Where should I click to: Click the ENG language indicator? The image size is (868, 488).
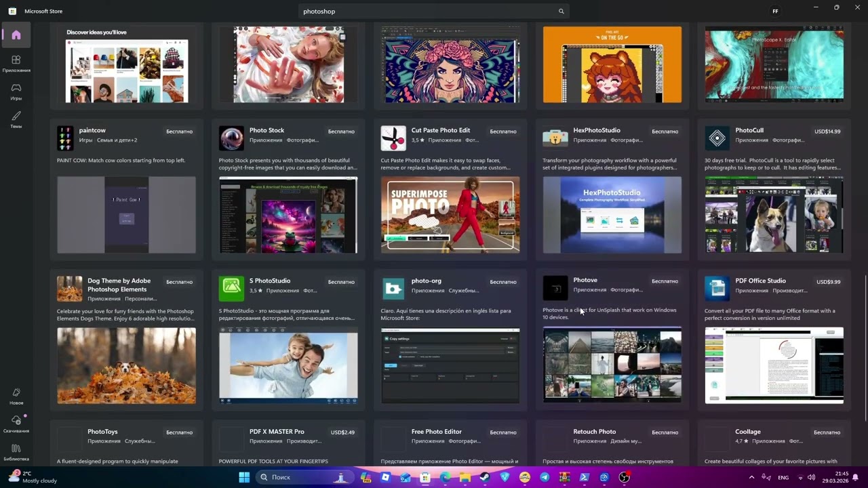coord(783,477)
